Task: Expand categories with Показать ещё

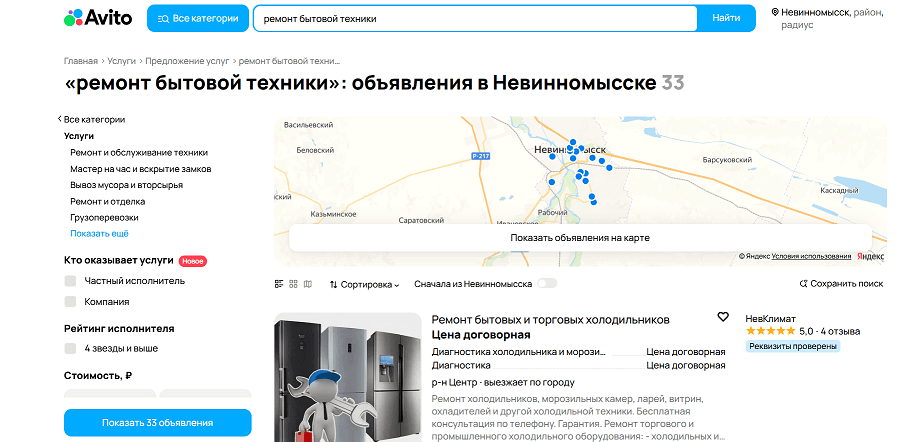Action: 99,233
